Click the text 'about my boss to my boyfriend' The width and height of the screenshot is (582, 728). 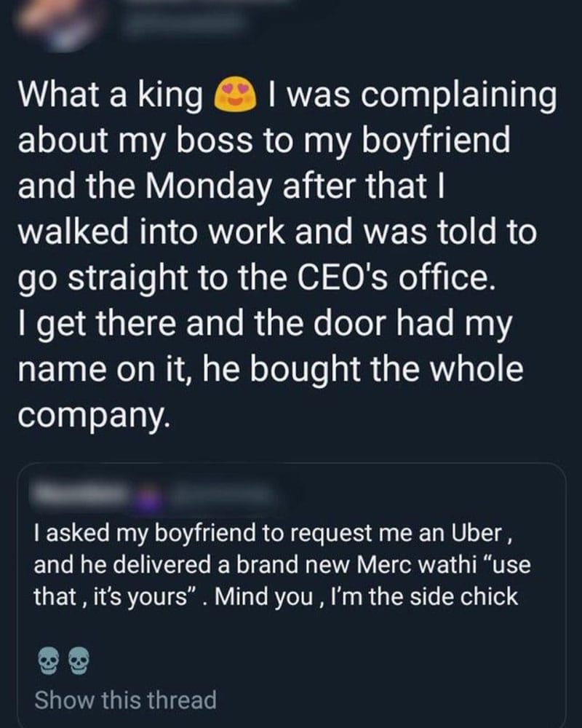(x=263, y=142)
